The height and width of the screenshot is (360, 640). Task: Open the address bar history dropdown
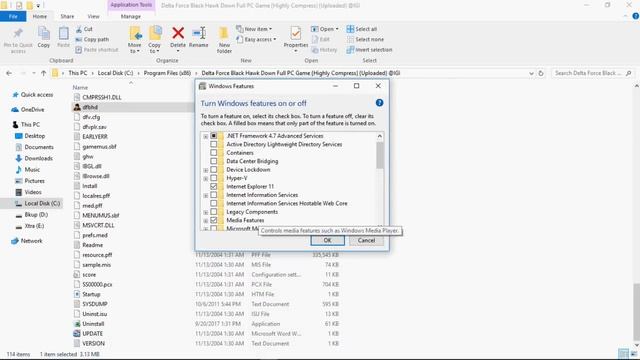click(531, 73)
